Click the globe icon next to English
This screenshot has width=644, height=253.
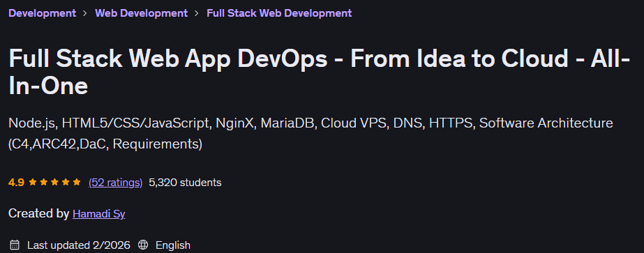click(143, 245)
